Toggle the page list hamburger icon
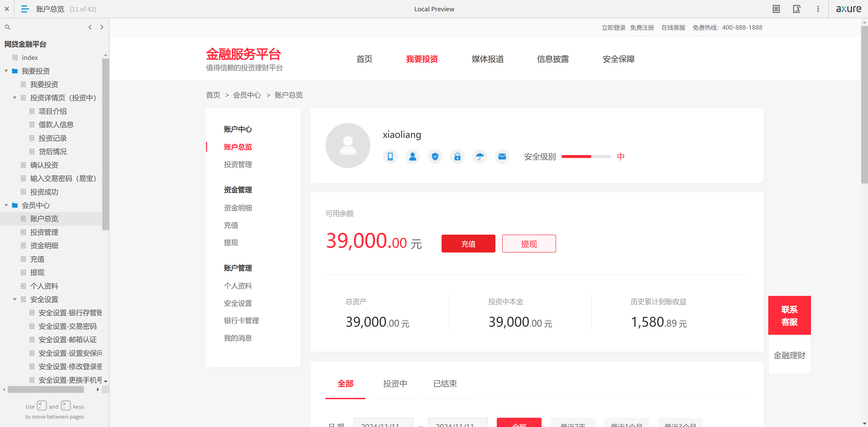This screenshot has height=427, width=868. point(25,9)
